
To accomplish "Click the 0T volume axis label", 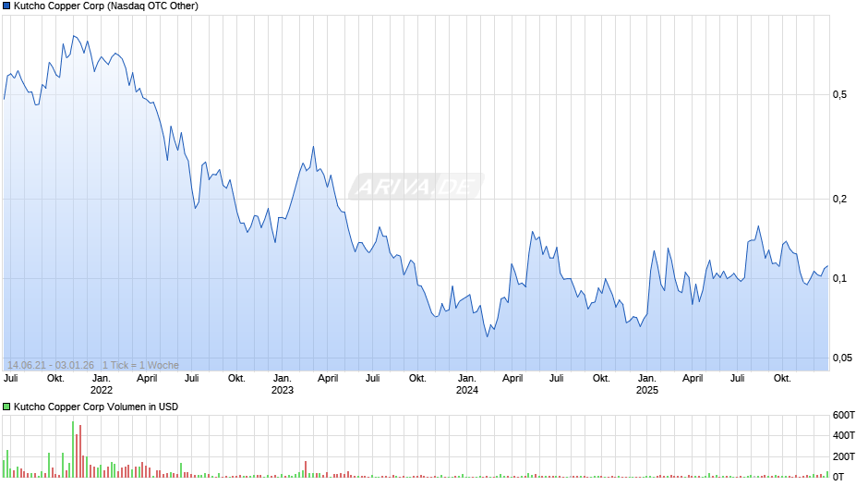I will point(838,477).
